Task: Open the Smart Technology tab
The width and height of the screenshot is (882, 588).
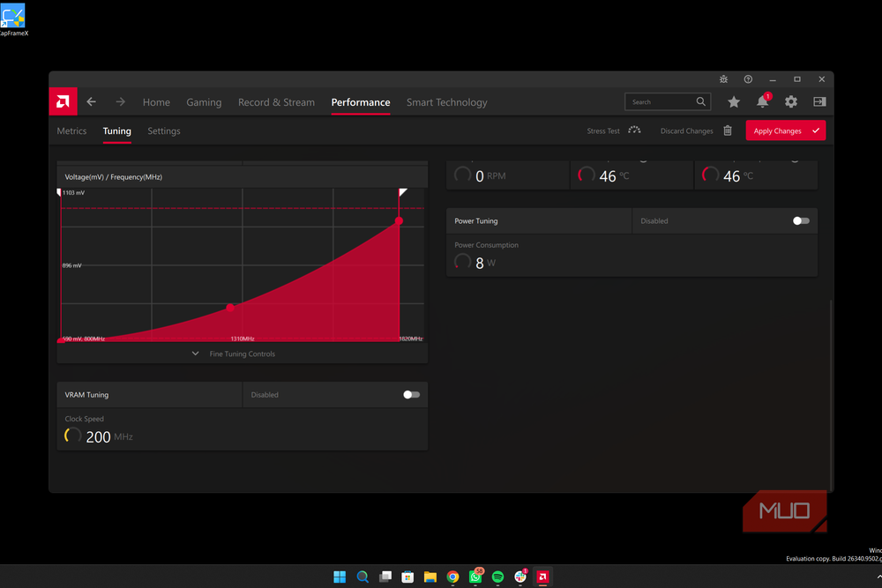Action: pyautogui.click(x=446, y=102)
